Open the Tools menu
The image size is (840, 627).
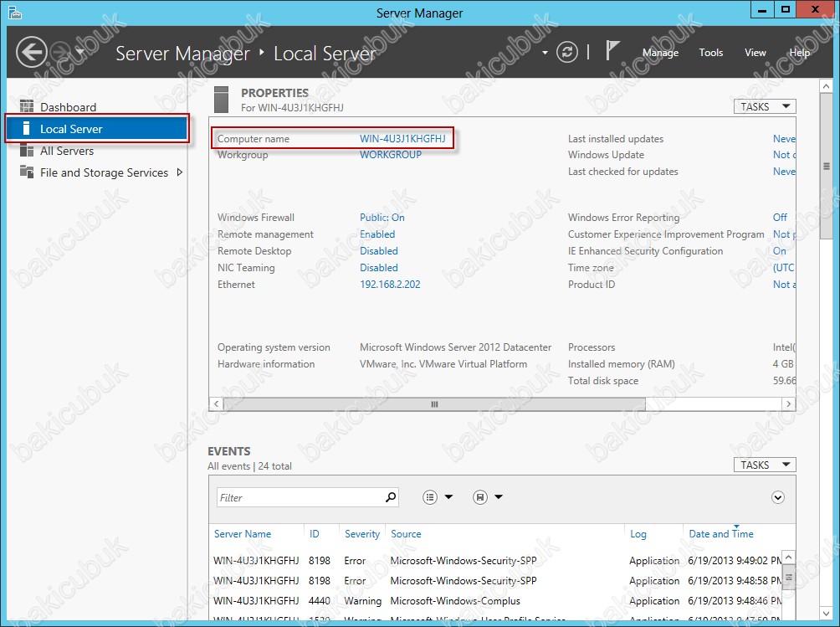click(711, 53)
